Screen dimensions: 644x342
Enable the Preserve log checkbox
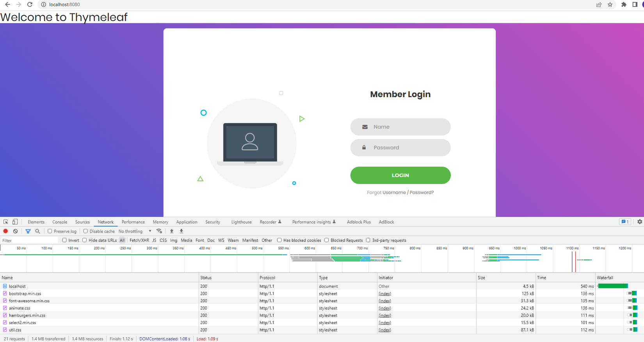pos(50,231)
